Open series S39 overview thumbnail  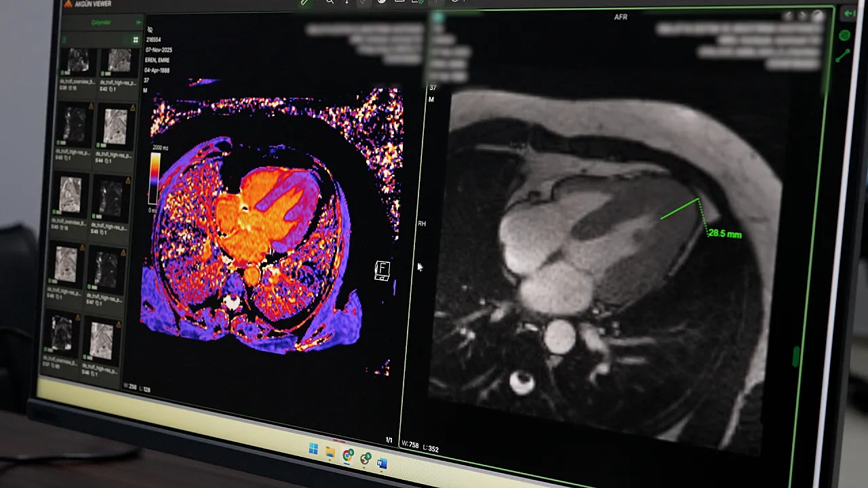coord(78,62)
